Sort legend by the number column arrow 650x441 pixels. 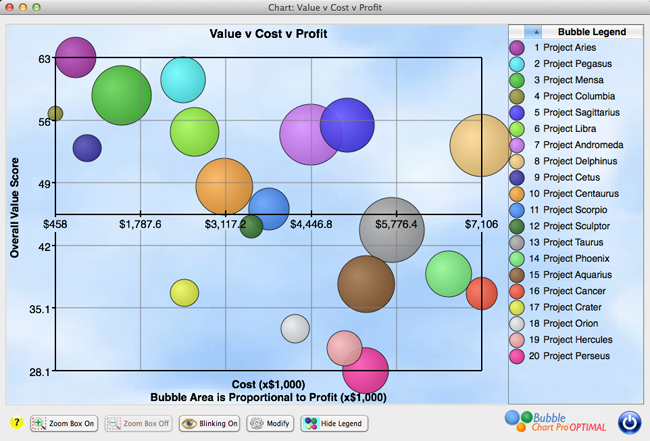click(526, 32)
